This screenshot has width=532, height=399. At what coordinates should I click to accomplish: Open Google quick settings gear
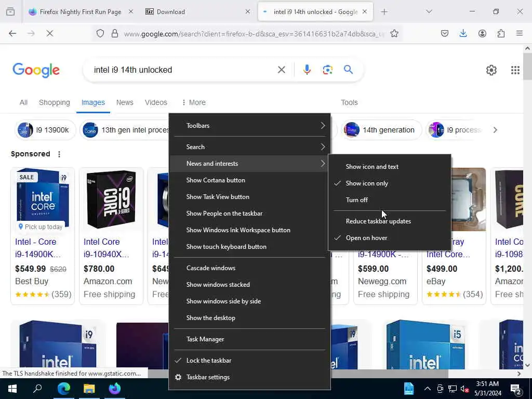(x=491, y=70)
